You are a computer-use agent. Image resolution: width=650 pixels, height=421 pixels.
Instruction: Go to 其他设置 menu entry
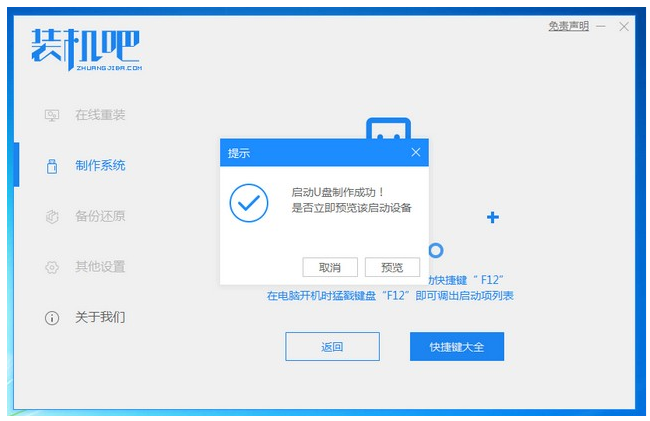point(100,266)
